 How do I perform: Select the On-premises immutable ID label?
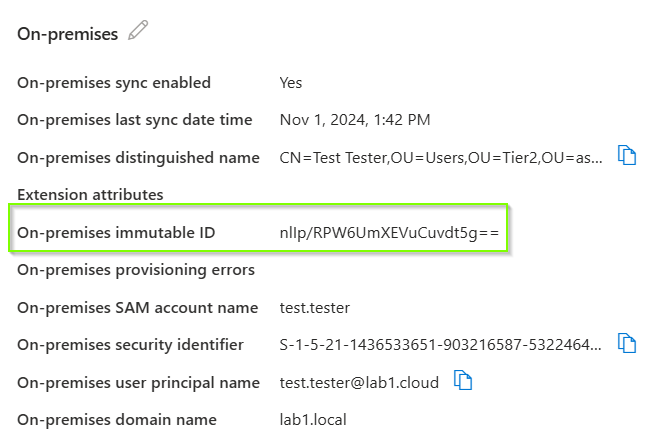116,233
